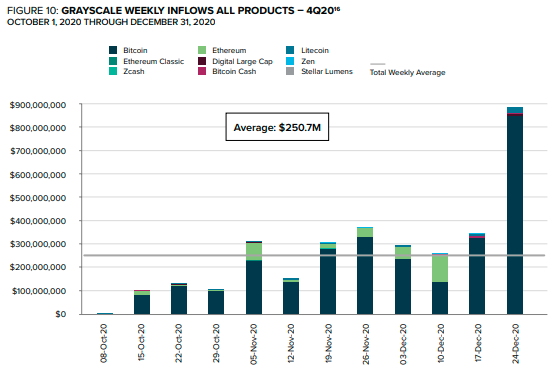The height and width of the screenshot is (380, 560).
Task: Click the 17-Dec-20 axis date label
Action: pos(478,342)
